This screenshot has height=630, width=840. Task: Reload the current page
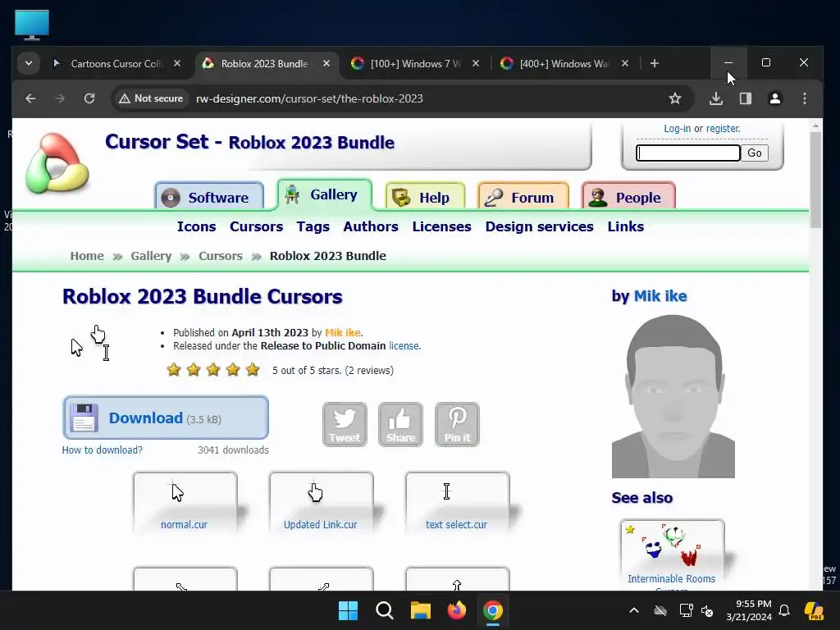[89, 98]
